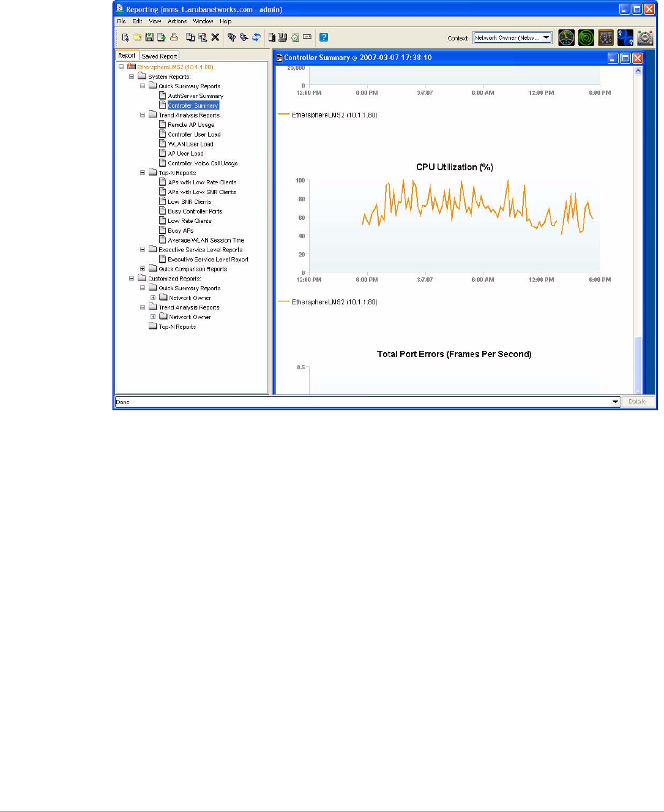664x812 pixels.
Task: Click the Refresh blue arrows icon
Action: click(256, 37)
